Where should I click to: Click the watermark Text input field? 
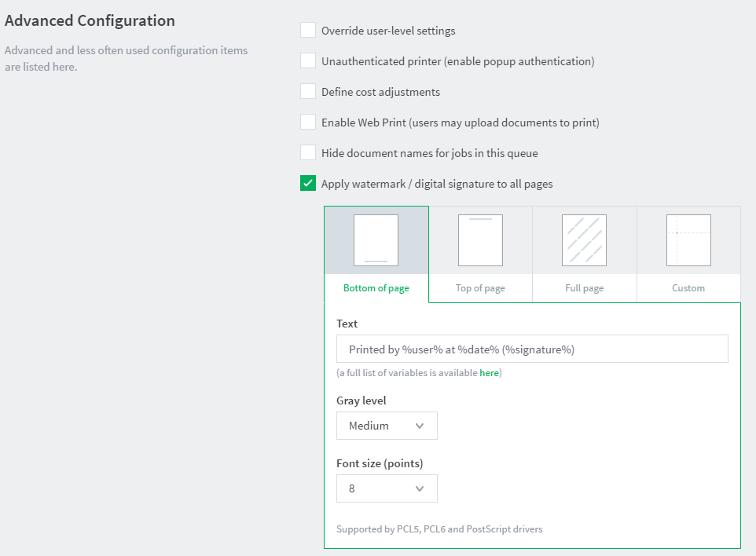532,349
